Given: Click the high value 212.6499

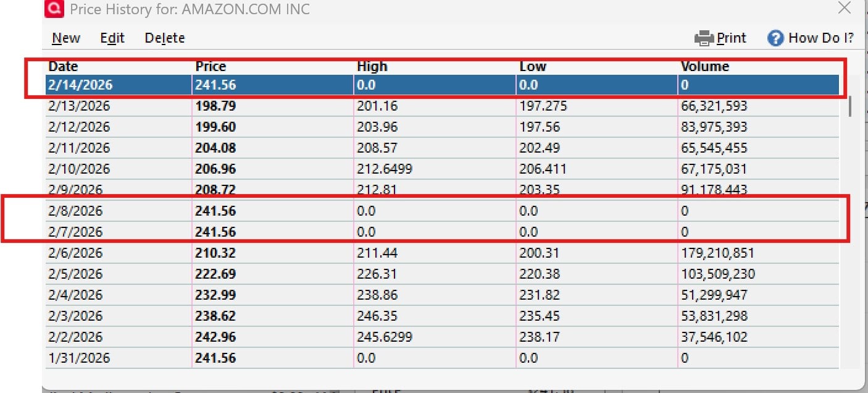Looking at the screenshot, I should (x=385, y=169).
